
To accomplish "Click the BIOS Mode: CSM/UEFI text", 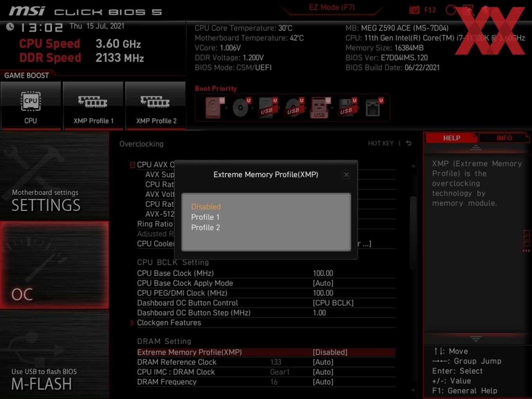I will point(233,67).
